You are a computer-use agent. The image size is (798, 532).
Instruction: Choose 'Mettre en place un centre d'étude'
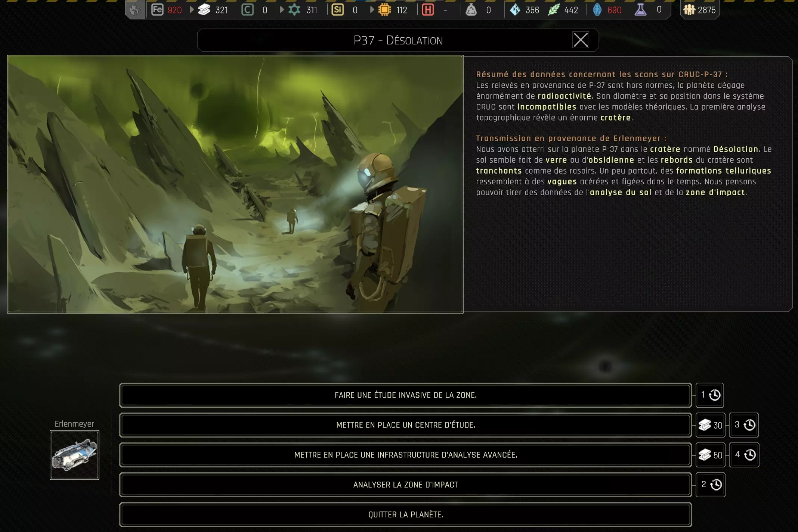405,425
